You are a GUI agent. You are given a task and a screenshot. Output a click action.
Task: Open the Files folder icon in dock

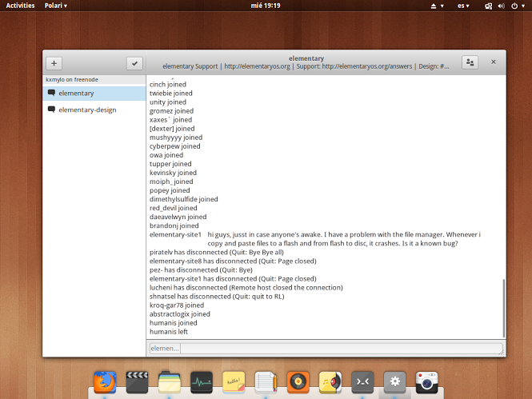pyautogui.click(x=170, y=382)
